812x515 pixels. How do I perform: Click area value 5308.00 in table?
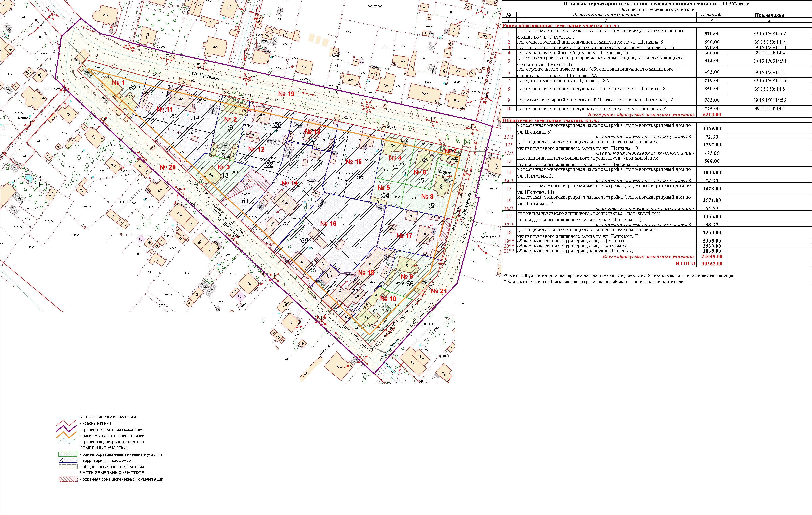(x=711, y=241)
